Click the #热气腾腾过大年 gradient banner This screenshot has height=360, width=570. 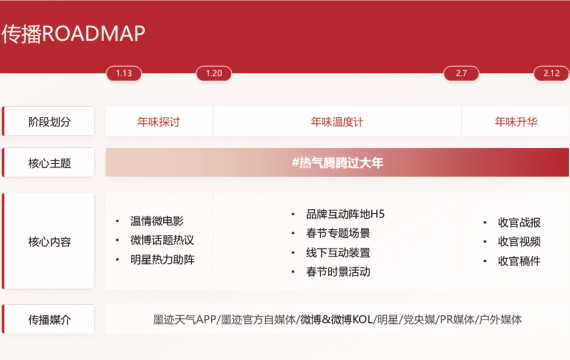click(x=337, y=163)
